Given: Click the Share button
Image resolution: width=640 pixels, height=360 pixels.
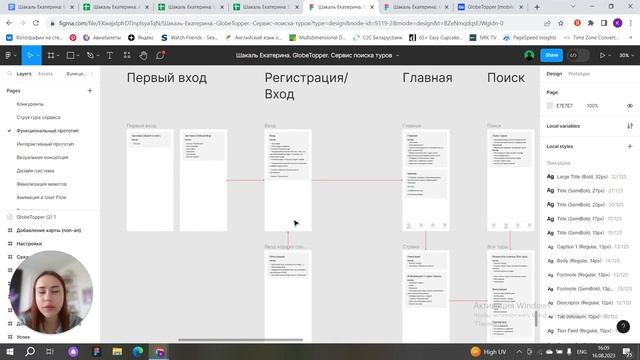Looking at the screenshot, I should pyautogui.click(x=551, y=55).
